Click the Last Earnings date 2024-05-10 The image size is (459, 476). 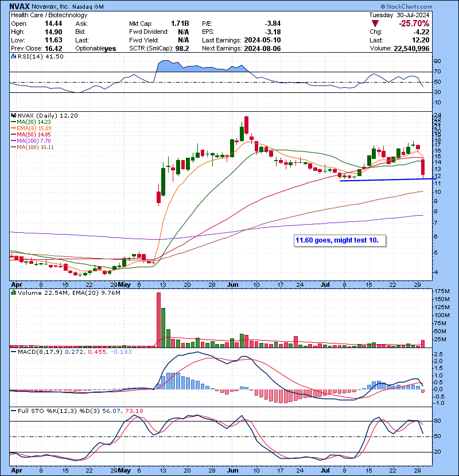click(x=262, y=40)
